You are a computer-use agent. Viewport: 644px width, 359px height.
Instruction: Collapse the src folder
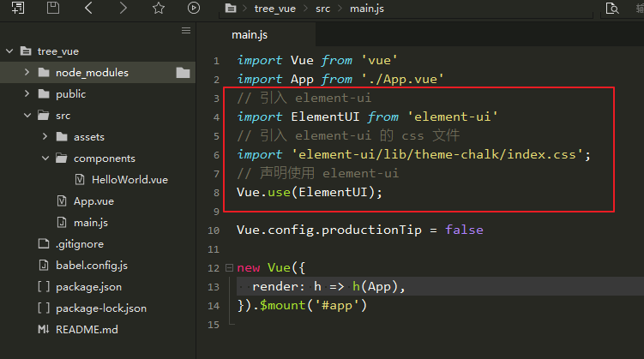tap(27, 116)
